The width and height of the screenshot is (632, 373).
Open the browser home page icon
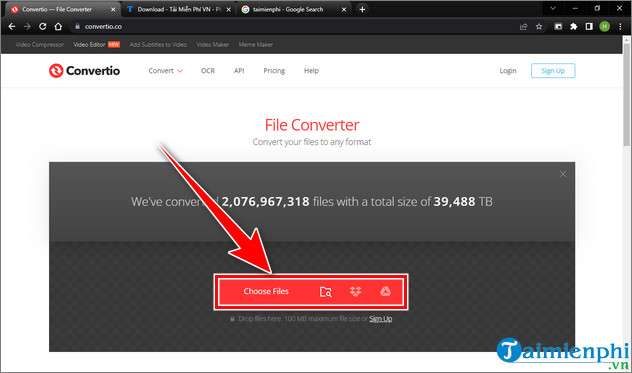(58, 27)
